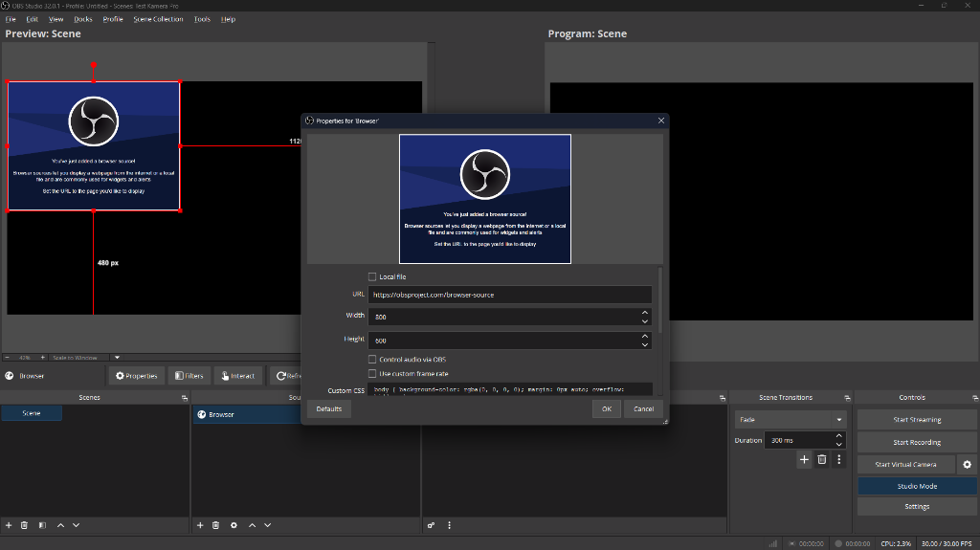Click Start Virtual Camera
Image resolution: width=980 pixels, height=550 pixels.
(905, 464)
